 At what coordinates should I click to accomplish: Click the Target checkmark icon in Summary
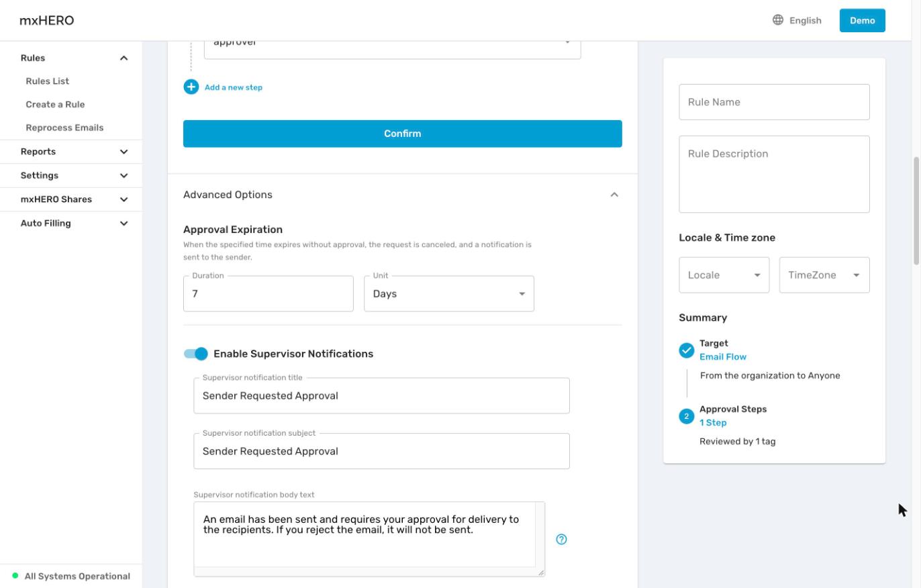point(686,350)
